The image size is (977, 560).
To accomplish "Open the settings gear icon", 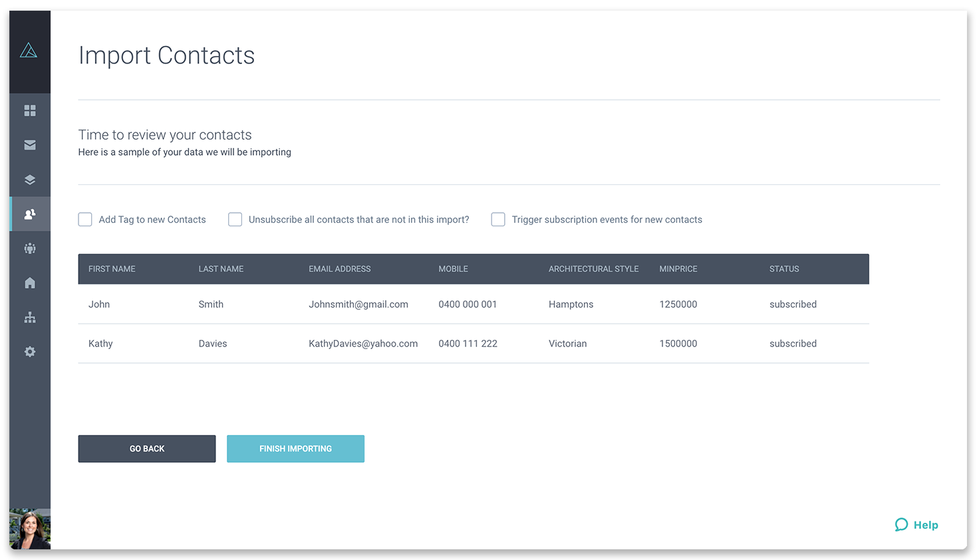I will (30, 351).
